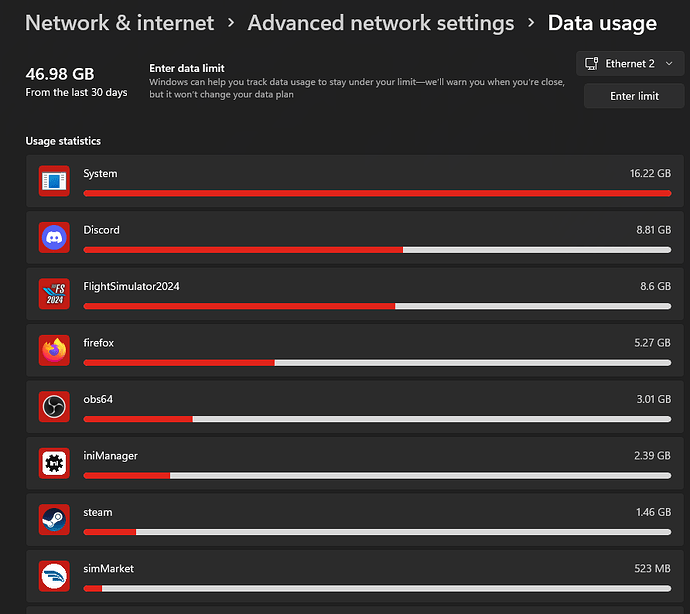Click the Discord app icon

pyautogui.click(x=54, y=237)
